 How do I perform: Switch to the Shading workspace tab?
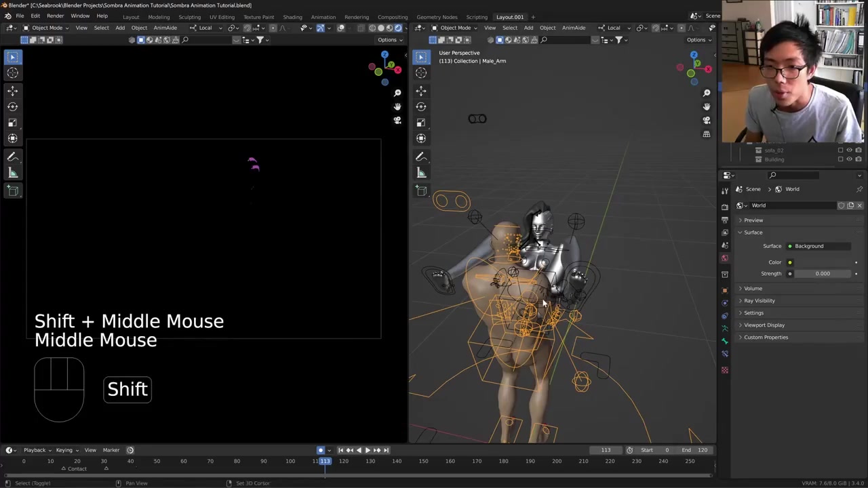tap(292, 17)
